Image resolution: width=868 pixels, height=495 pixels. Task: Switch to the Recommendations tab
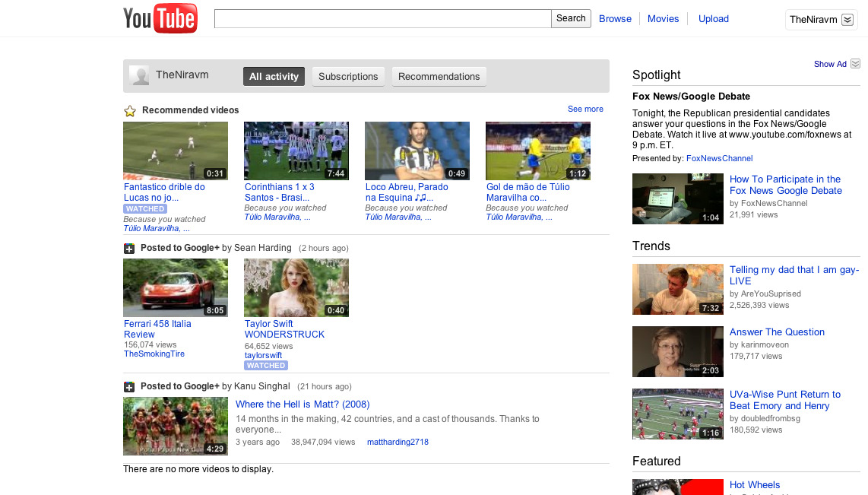point(439,76)
